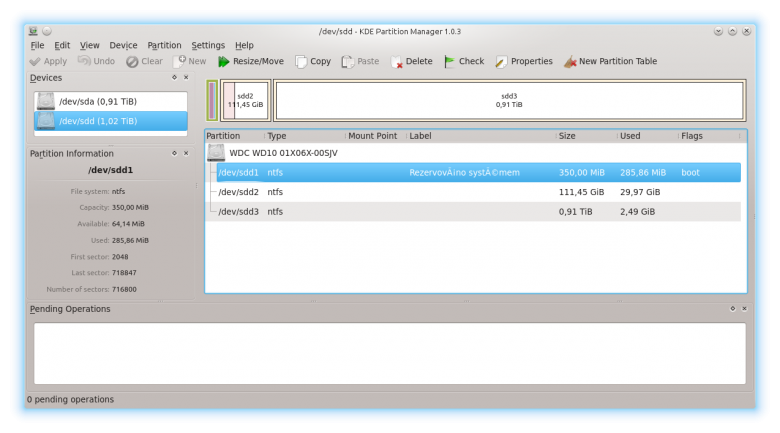Screen dimensions: 780x433
Task: Select /dev/sdd device in Devices list
Action: (110, 121)
